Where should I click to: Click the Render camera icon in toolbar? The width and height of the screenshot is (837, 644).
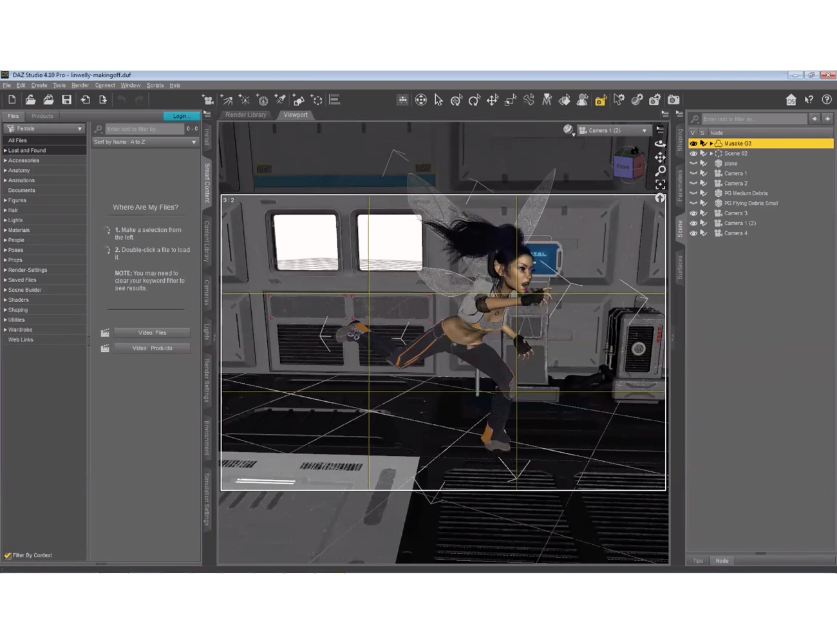[673, 100]
